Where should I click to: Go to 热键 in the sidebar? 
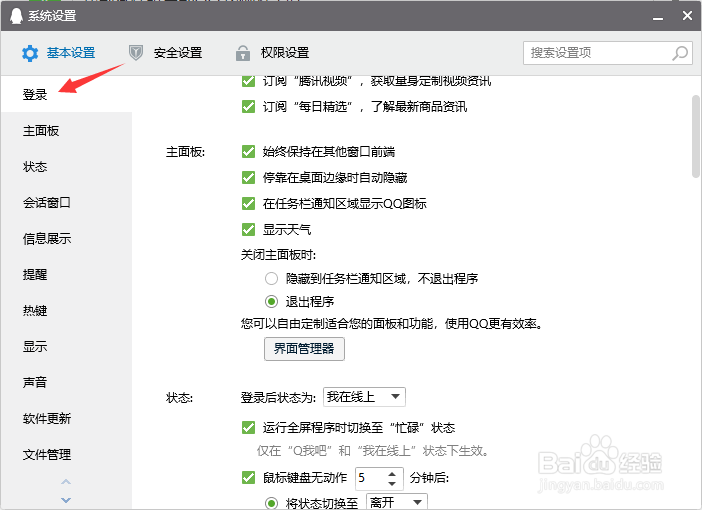coord(66,310)
